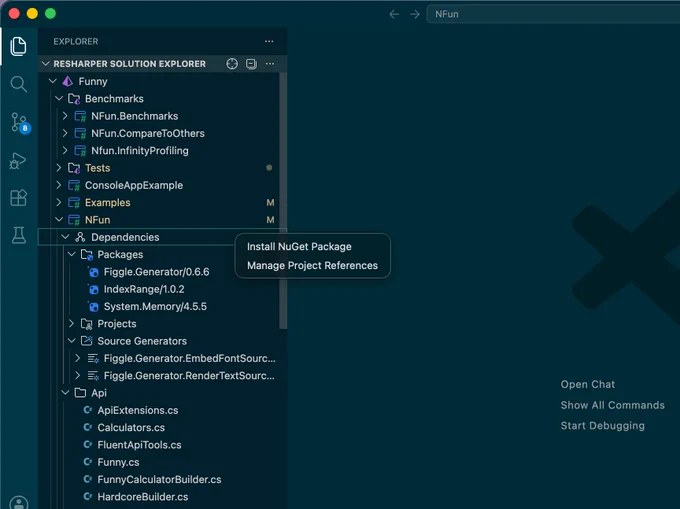
Task: Select the System.Memory/4.5.5 package row
Action: (x=159, y=307)
